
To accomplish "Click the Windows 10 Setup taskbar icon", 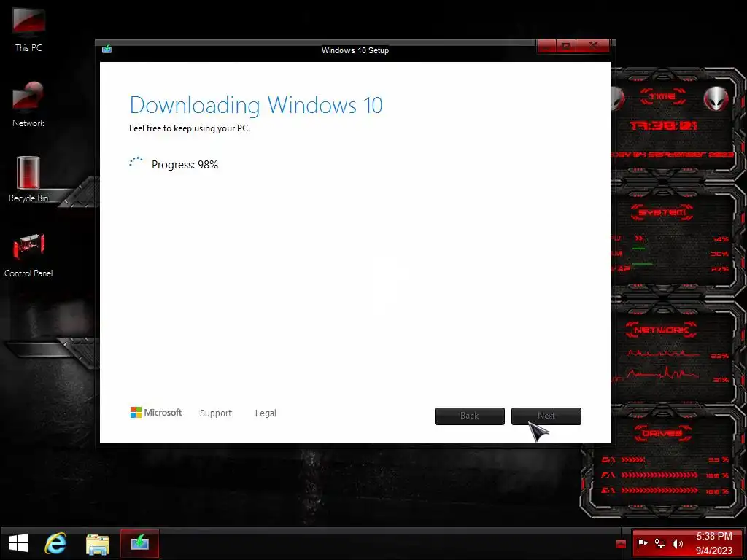I will [x=139, y=543].
